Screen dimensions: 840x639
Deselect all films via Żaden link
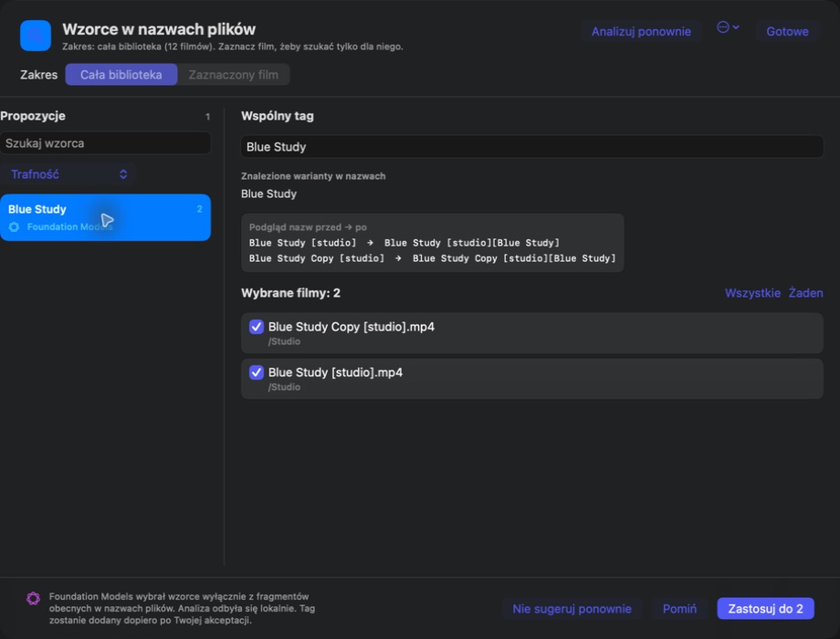[805, 293]
